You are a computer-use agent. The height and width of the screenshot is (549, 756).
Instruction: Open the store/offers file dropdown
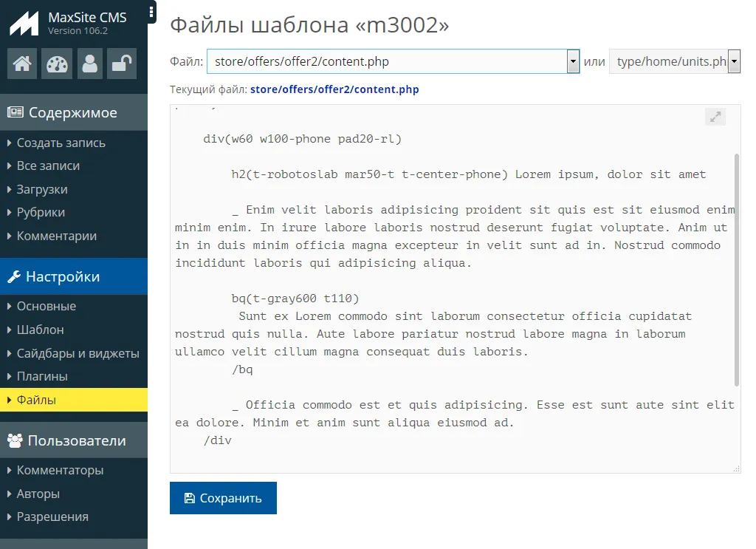[x=393, y=61]
